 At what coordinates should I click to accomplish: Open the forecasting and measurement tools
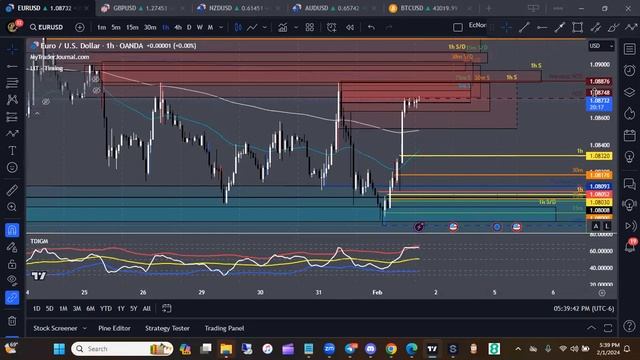12,117
